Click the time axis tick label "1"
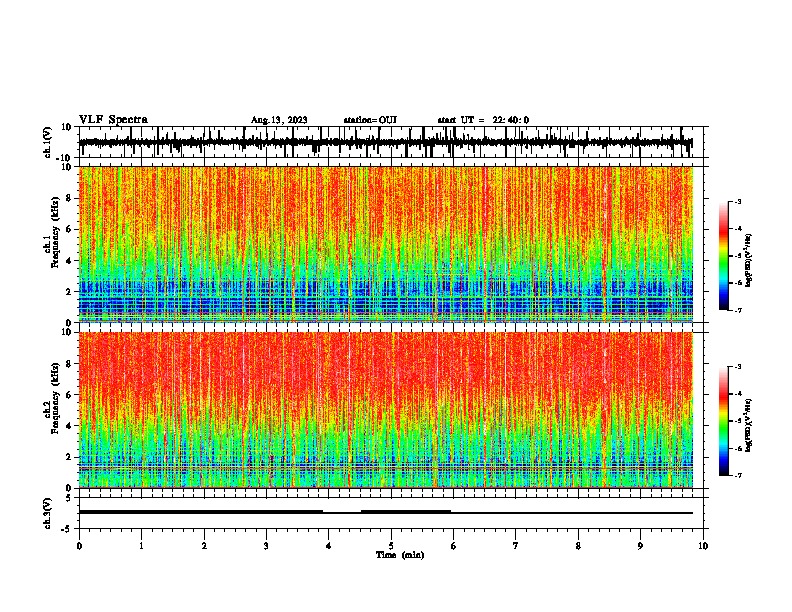Image resolution: width=792 pixels, height=612 pixels. (141, 546)
